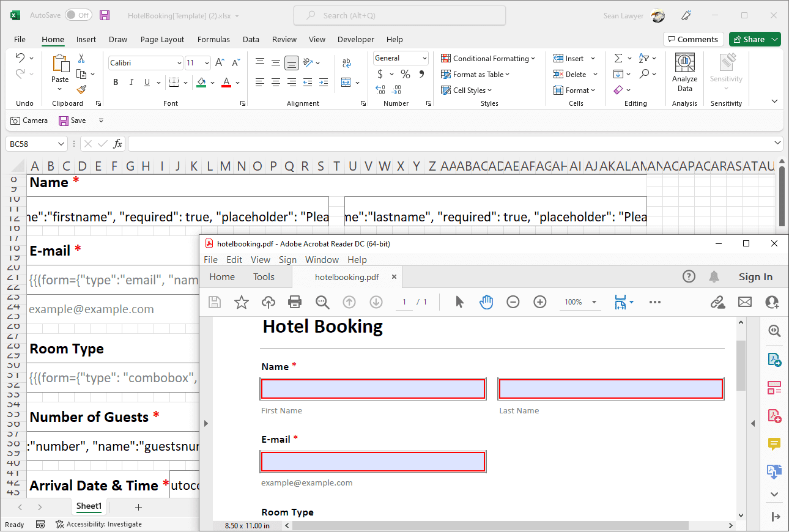Expand Cell Styles dropdown
789x532 pixels.
point(490,91)
